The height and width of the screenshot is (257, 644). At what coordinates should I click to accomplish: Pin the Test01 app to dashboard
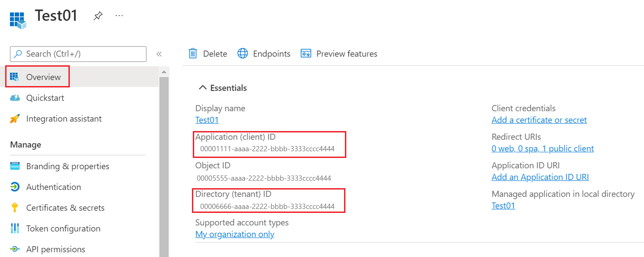click(x=98, y=16)
